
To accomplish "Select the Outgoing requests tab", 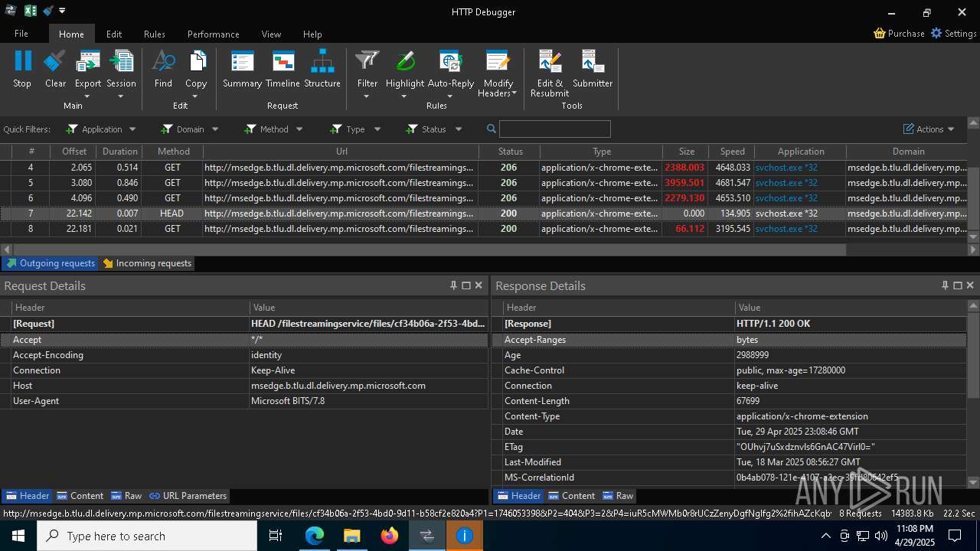I will click(51, 263).
